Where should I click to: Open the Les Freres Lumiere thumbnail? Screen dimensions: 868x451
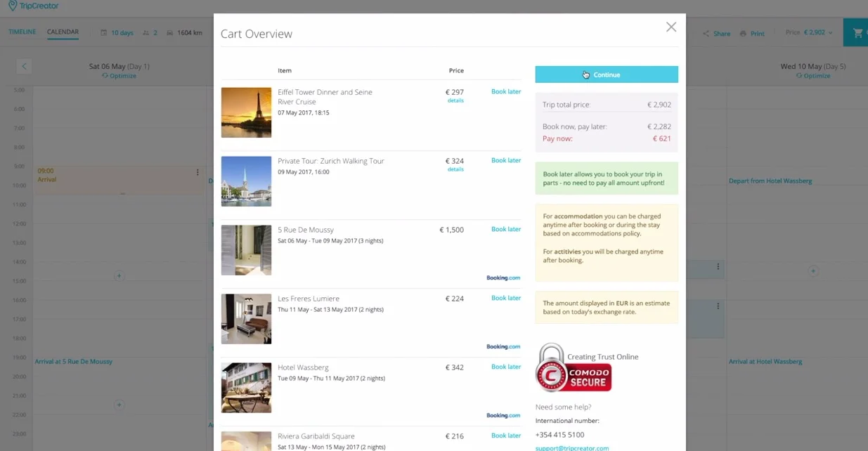[x=246, y=319]
